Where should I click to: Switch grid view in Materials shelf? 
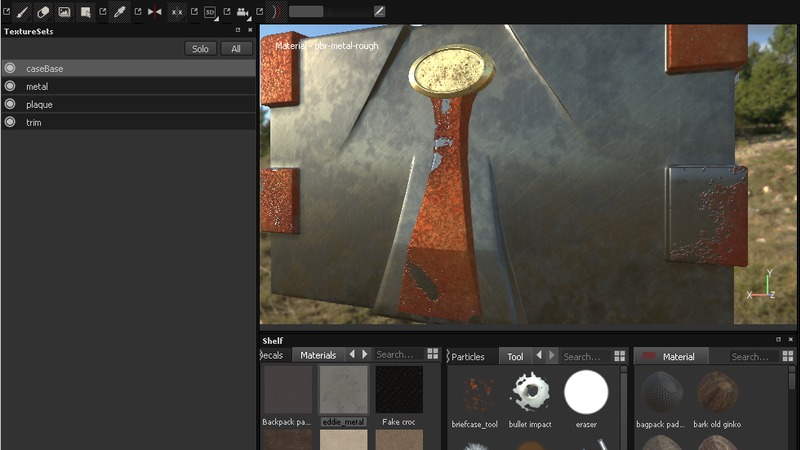(x=433, y=355)
